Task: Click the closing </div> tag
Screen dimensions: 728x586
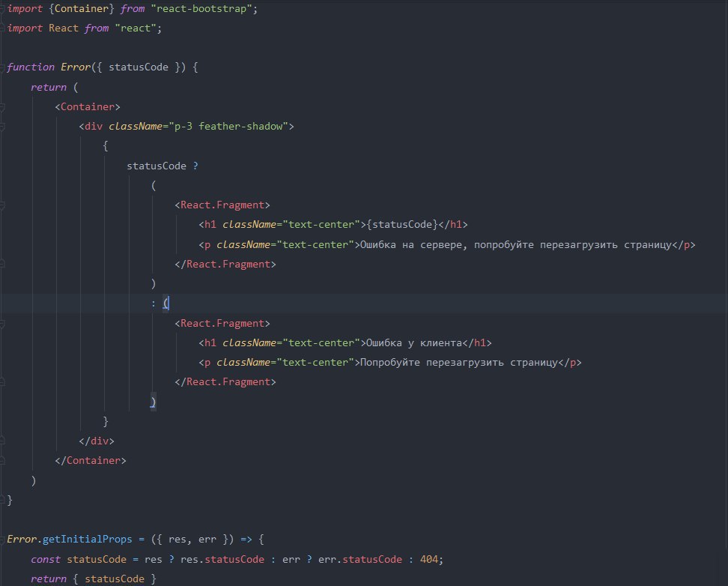Action: [97, 441]
